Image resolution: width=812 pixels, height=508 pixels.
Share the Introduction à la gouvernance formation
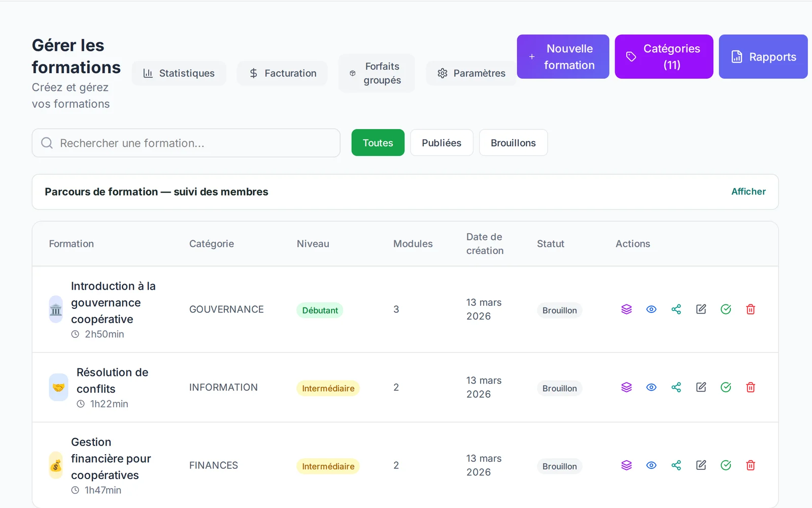pyautogui.click(x=676, y=309)
